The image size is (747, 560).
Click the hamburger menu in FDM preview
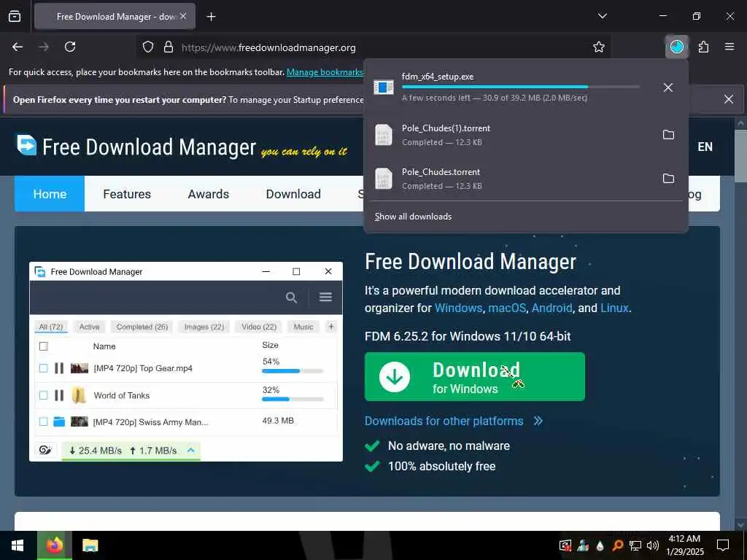(325, 297)
